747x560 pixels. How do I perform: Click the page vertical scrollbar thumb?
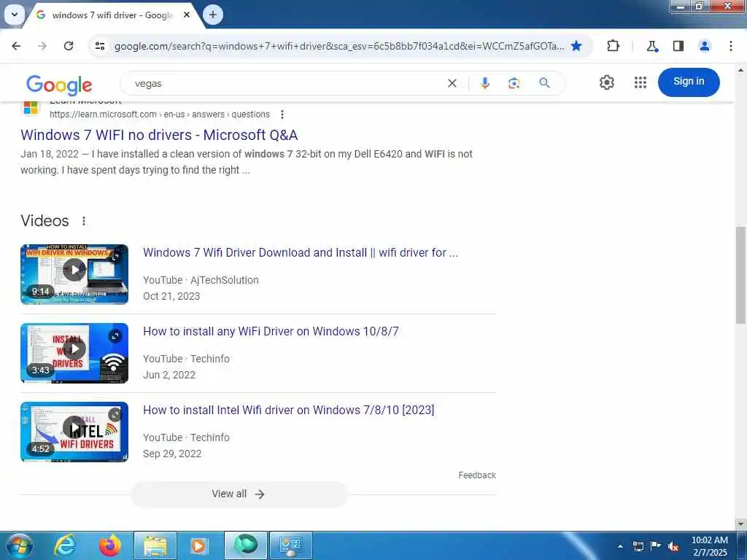pos(741,275)
